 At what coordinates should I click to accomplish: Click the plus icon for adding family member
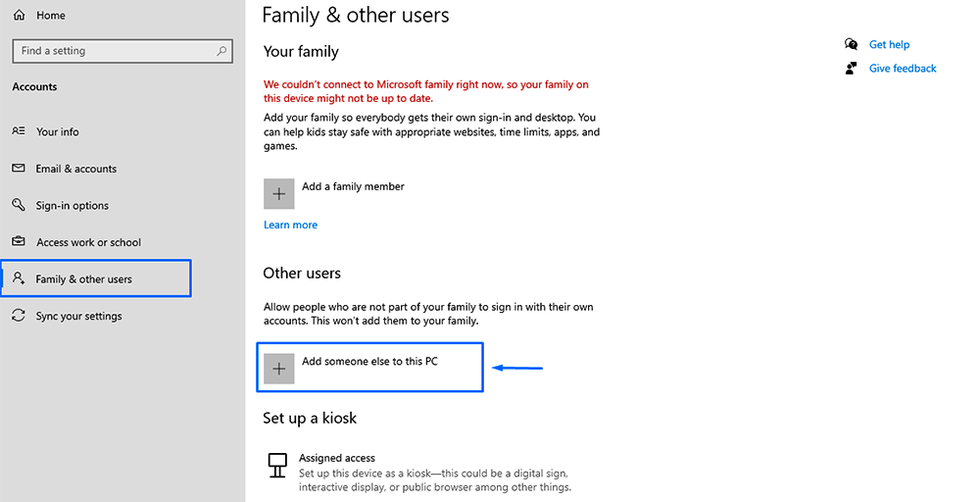point(279,193)
